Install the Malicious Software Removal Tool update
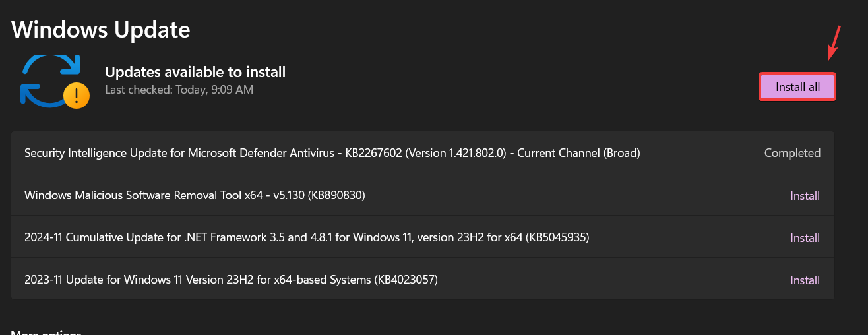868x335 pixels. coord(805,196)
